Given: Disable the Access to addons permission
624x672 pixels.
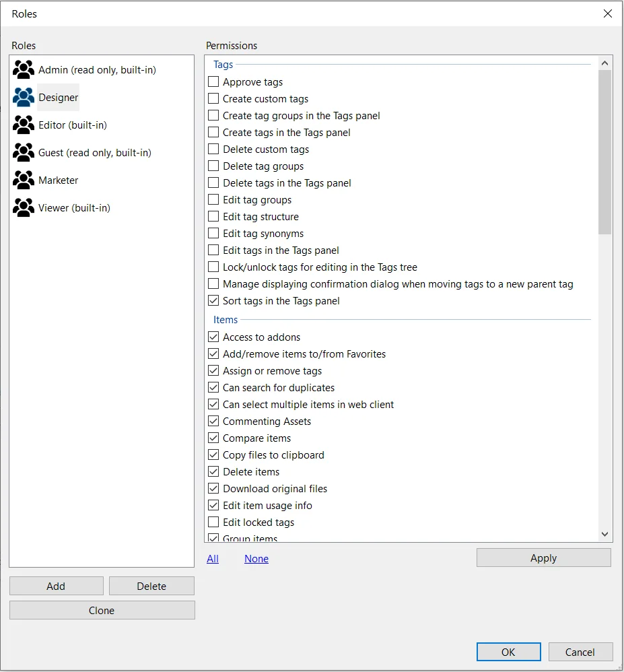Looking at the screenshot, I should pos(213,337).
